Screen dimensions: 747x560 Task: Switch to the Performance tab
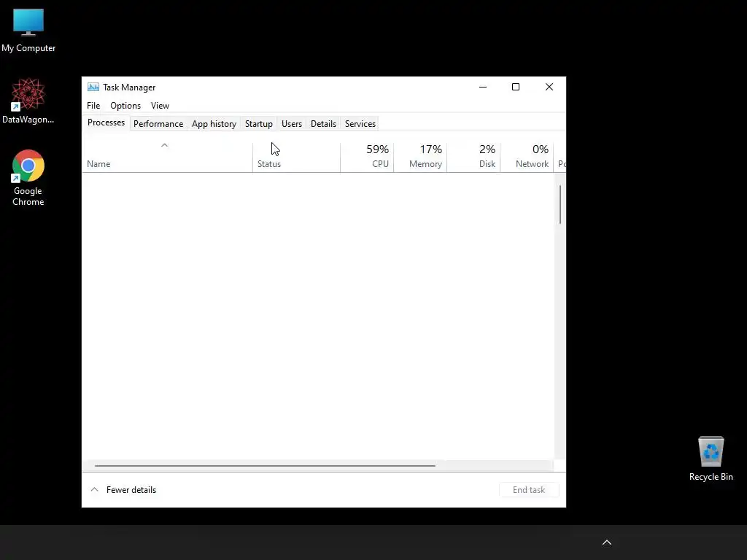[x=158, y=124]
